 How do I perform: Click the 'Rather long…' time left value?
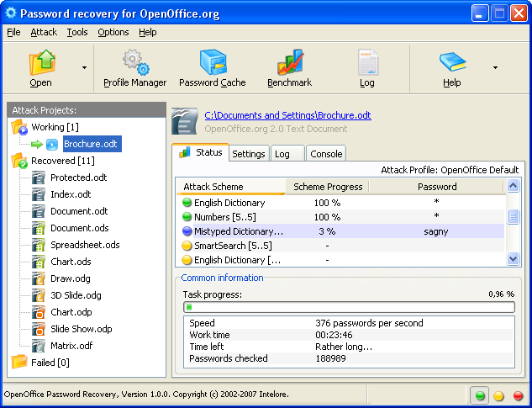(x=344, y=347)
